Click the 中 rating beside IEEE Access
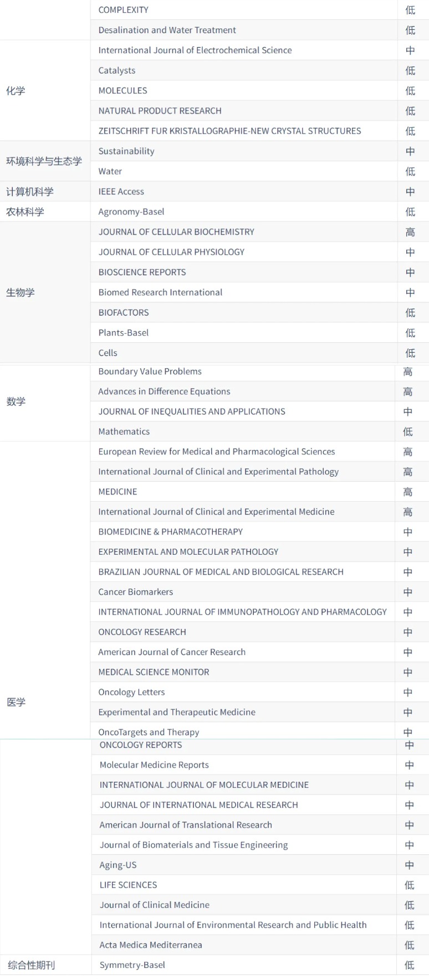Screen dimensions: 429x980 (x=410, y=192)
